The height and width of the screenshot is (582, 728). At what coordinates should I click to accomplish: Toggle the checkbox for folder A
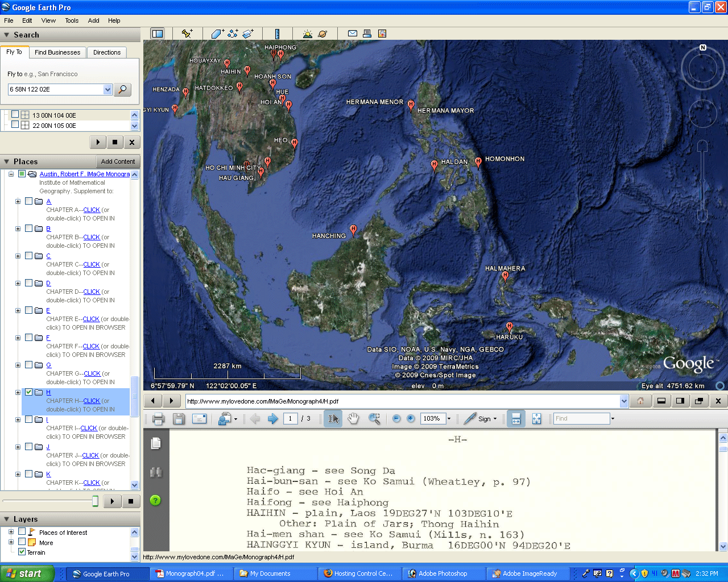click(28, 201)
